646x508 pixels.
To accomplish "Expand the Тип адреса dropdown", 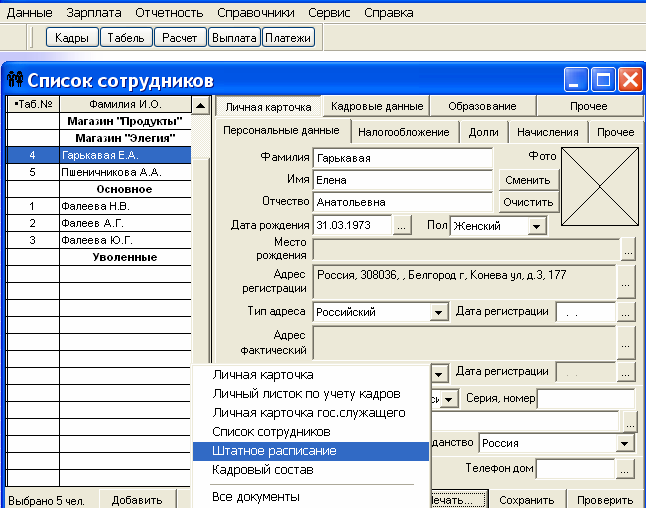I will pos(438,312).
